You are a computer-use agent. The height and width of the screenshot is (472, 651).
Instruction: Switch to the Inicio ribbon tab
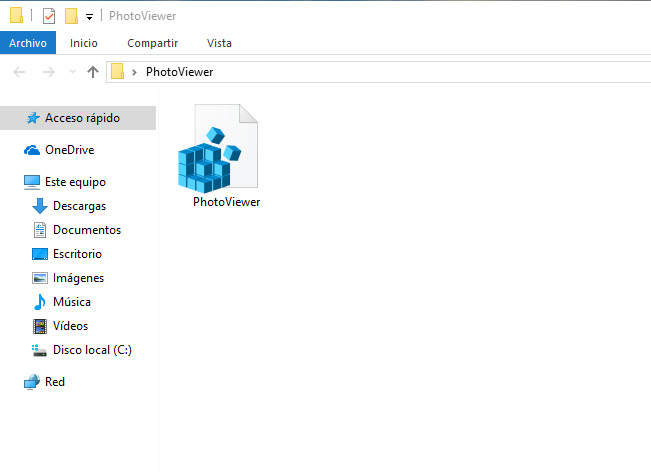point(83,43)
